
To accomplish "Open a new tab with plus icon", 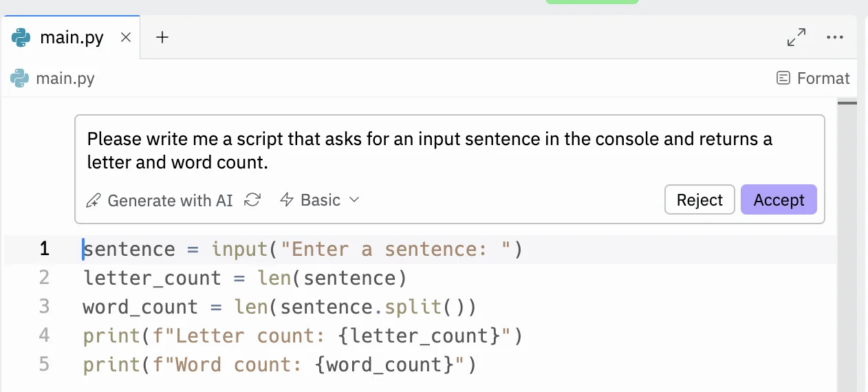I will [x=162, y=37].
